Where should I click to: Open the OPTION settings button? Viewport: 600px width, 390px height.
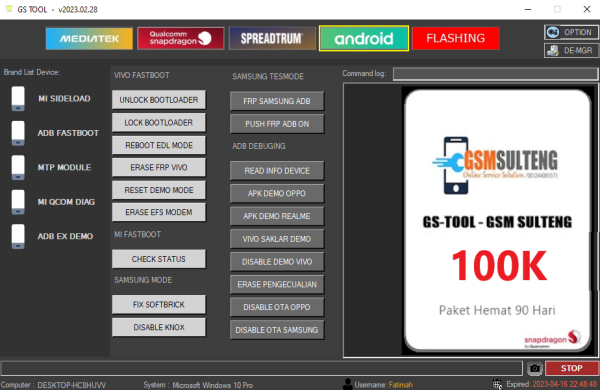571,32
